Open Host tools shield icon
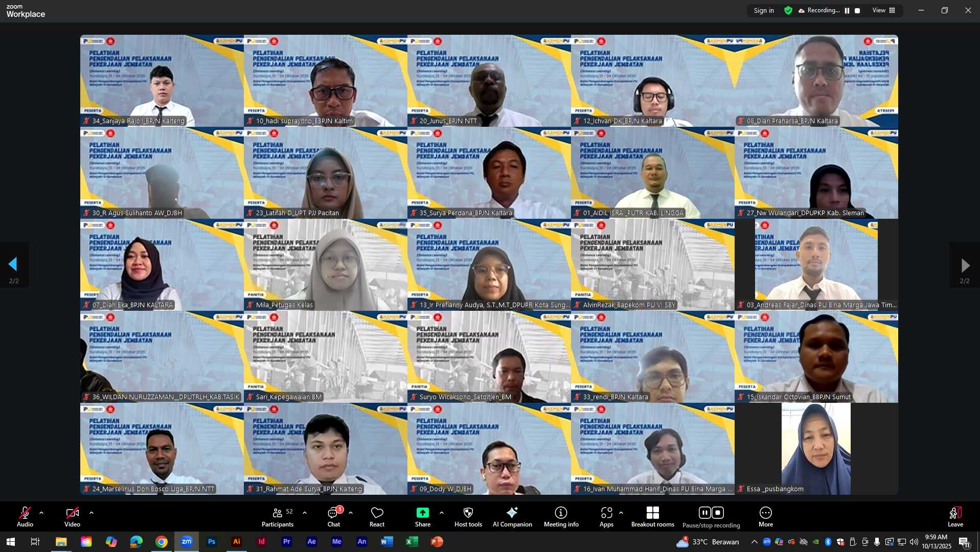 pyautogui.click(x=468, y=516)
